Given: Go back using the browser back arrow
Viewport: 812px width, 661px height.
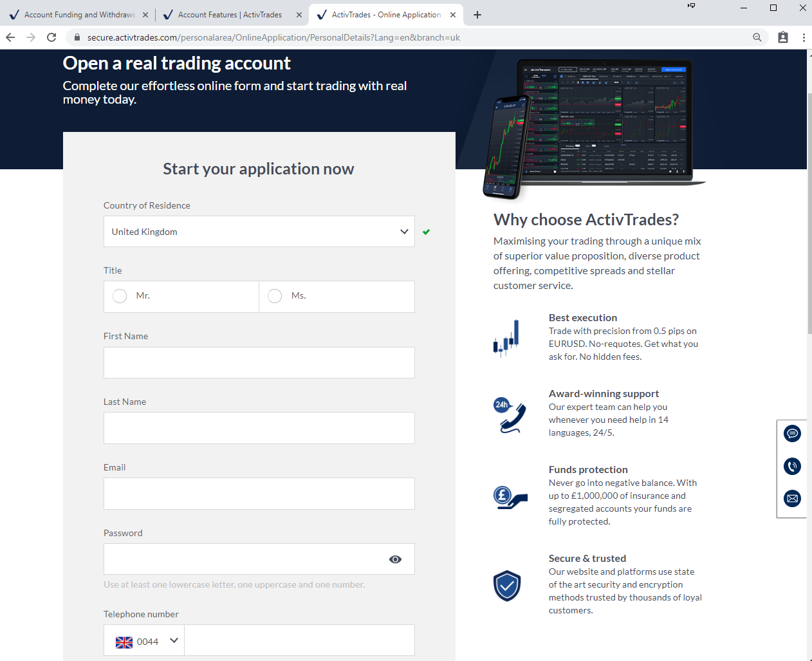Looking at the screenshot, I should (10, 37).
